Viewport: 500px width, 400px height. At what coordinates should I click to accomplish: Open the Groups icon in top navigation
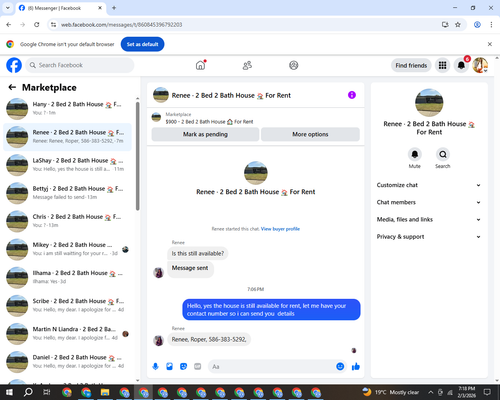(x=293, y=65)
